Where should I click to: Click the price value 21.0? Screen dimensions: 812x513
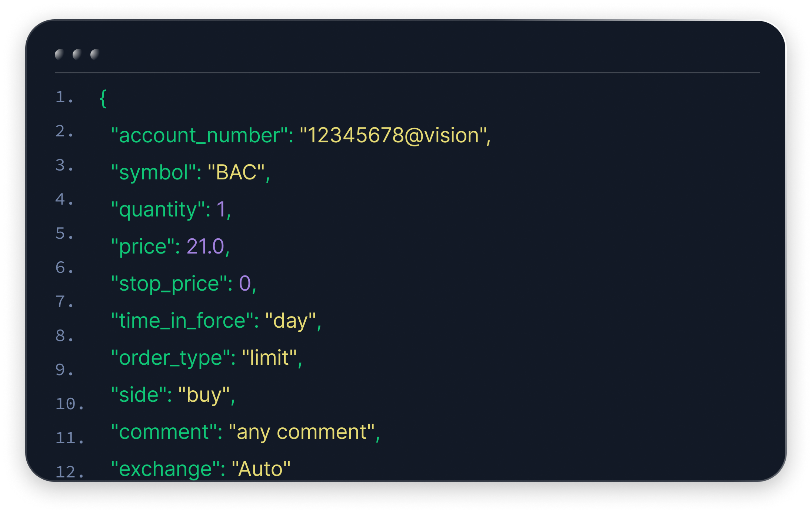pos(205,247)
